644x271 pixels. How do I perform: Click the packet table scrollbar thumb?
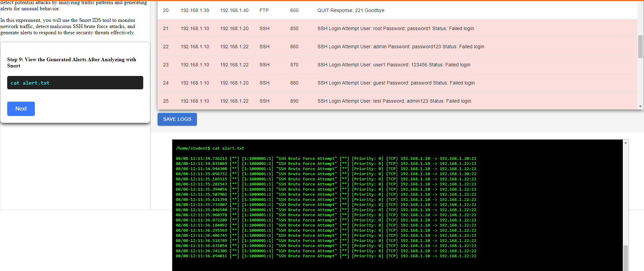point(640,47)
